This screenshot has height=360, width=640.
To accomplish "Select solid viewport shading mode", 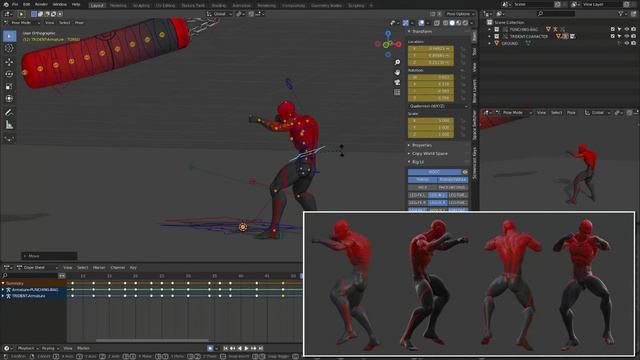I will pyautogui.click(x=452, y=23).
